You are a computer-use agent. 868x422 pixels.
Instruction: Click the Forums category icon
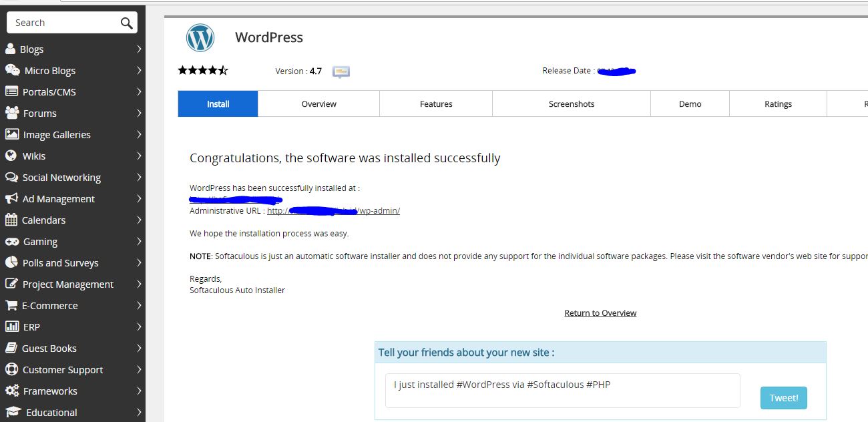point(12,113)
